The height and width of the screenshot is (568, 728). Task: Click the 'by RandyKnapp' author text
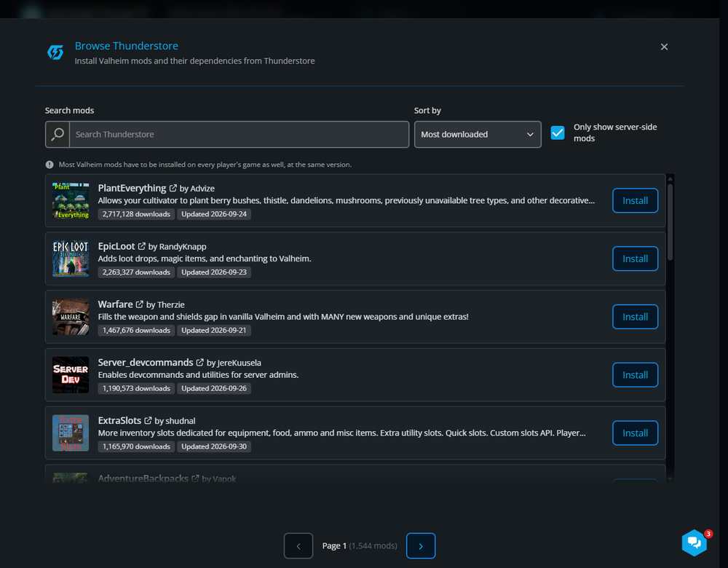tap(178, 247)
